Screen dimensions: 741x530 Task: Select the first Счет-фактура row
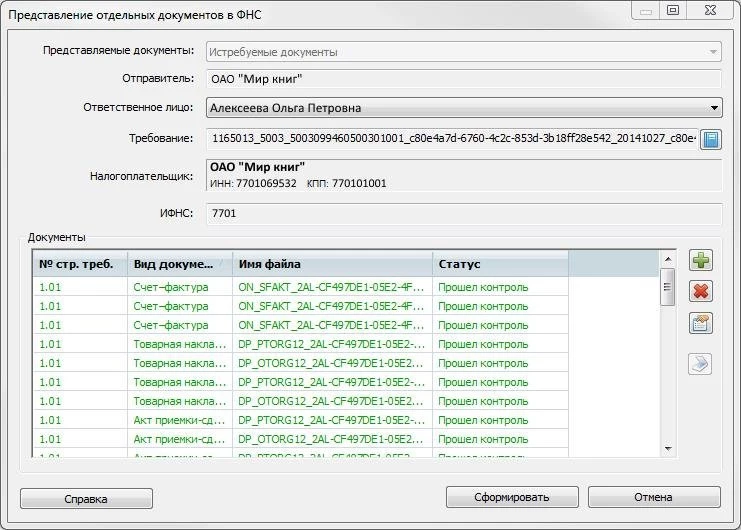tap(300, 287)
